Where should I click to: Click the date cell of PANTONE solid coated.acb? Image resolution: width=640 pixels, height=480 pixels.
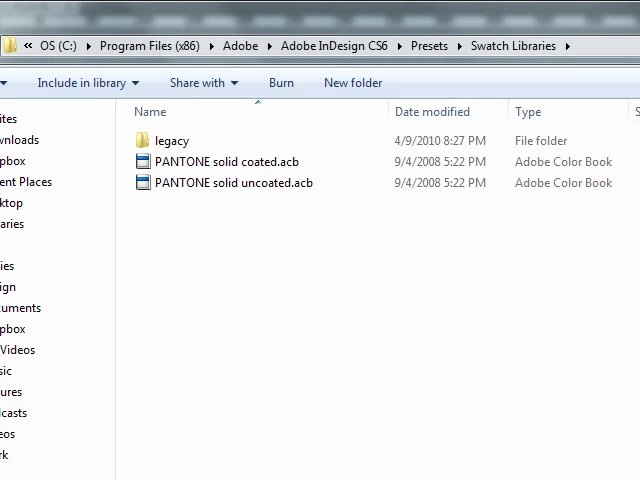(x=440, y=162)
